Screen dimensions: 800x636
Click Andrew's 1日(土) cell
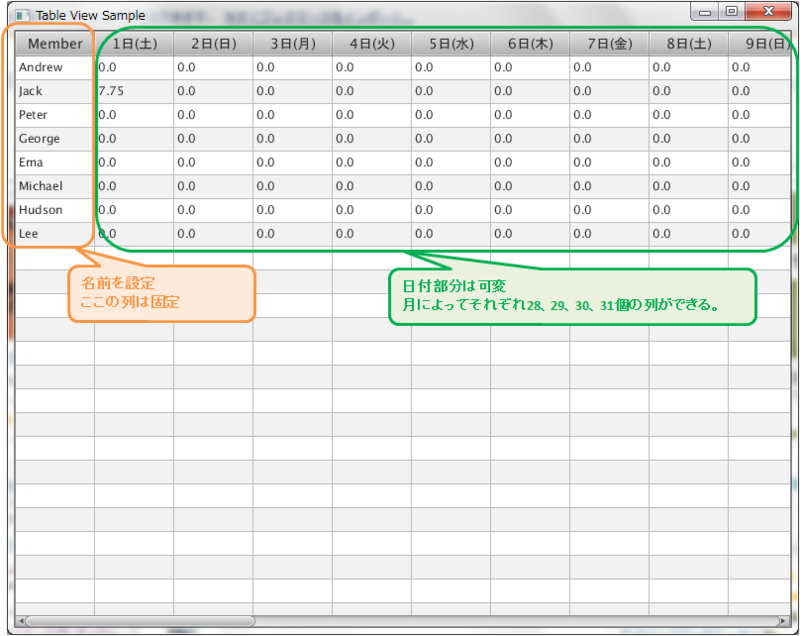[134, 67]
